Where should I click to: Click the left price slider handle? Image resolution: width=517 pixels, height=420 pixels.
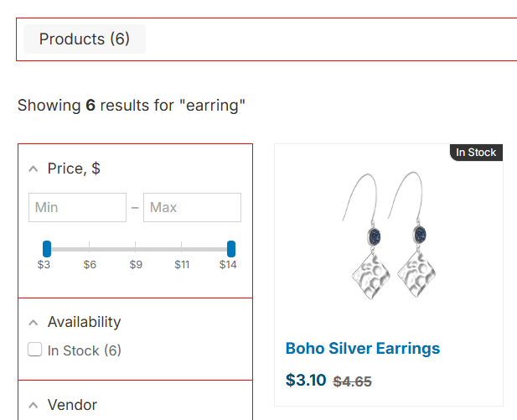click(47, 249)
